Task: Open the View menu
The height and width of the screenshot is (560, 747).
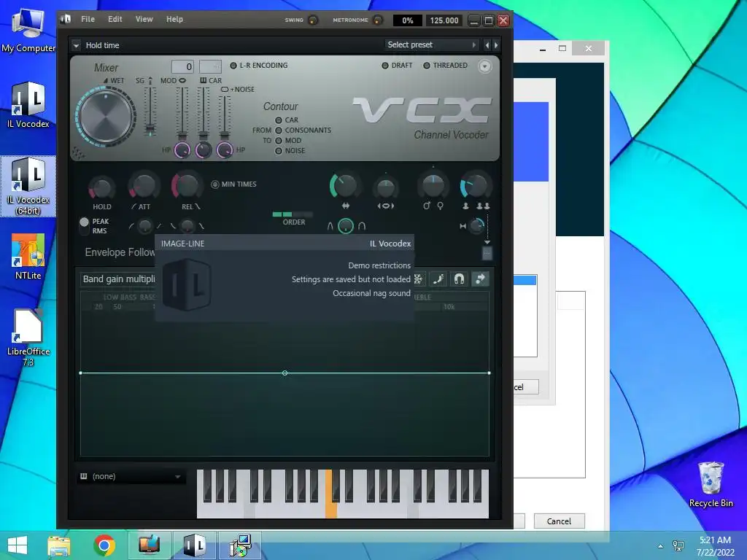Action: 144,19
